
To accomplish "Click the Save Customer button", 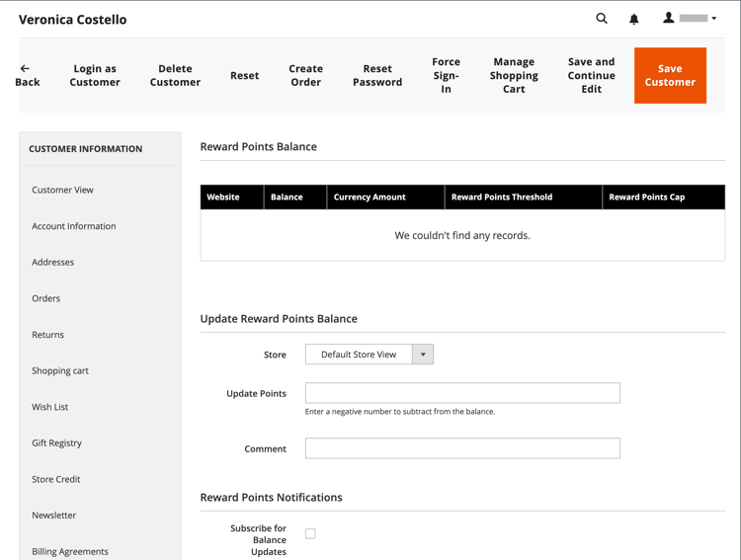I will pos(670,75).
